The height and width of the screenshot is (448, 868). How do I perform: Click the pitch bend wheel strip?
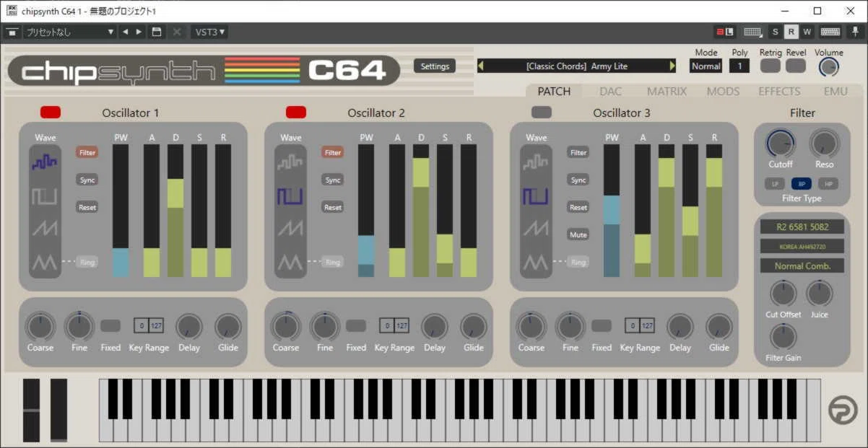(31, 410)
